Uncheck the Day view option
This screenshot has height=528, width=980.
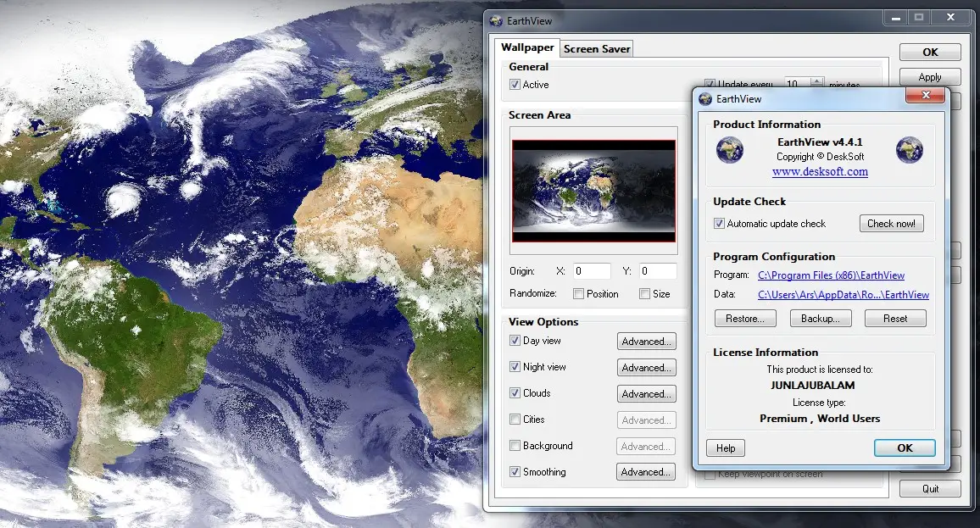[515, 341]
